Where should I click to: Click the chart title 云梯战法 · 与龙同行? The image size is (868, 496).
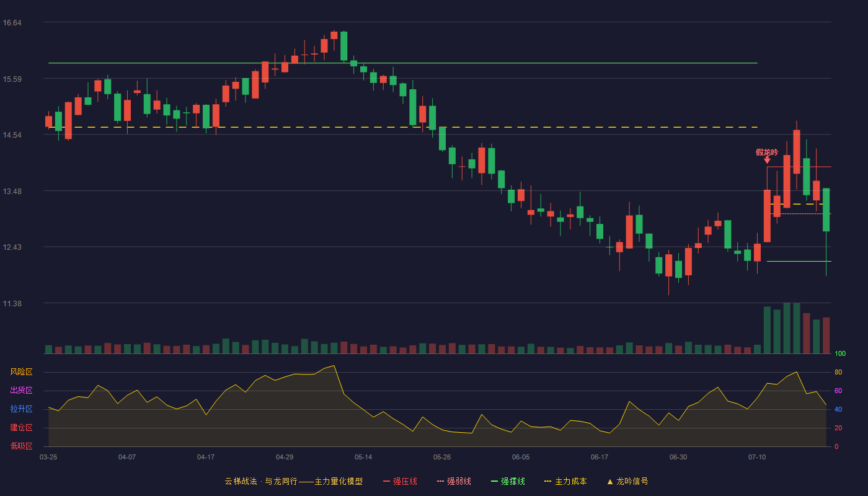point(261,481)
